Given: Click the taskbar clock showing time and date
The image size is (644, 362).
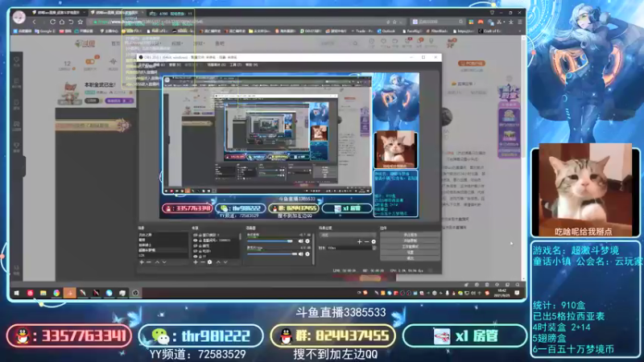Looking at the screenshot, I should [502, 292].
